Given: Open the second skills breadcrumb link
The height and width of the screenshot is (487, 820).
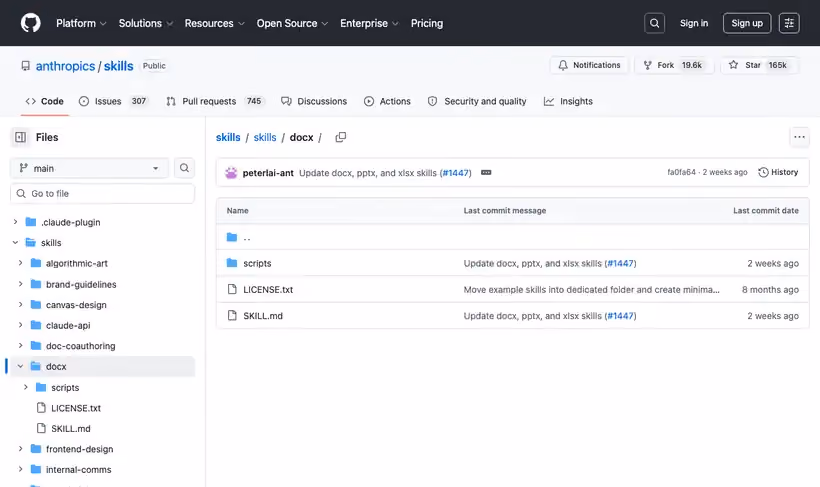Looking at the screenshot, I should [265, 137].
